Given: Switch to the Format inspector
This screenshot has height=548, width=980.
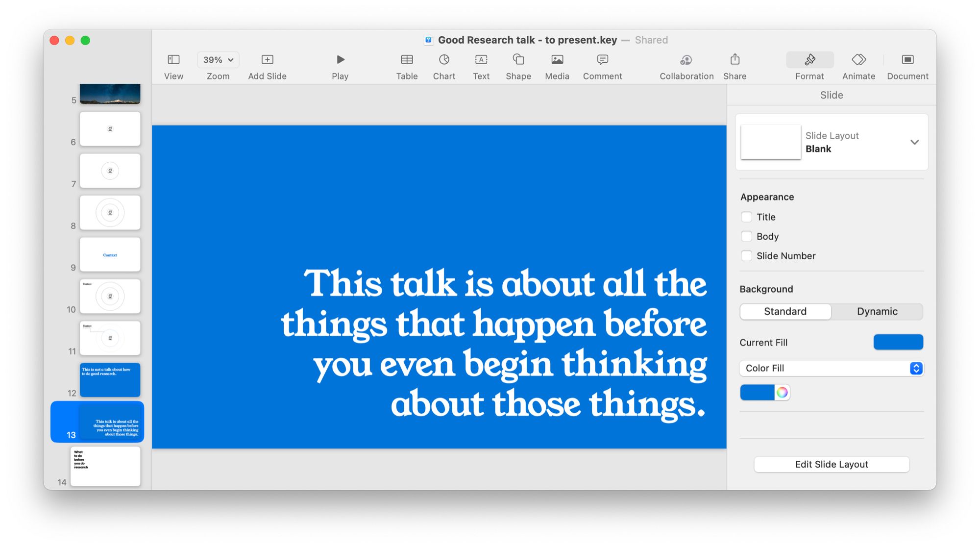Looking at the screenshot, I should [x=809, y=60].
